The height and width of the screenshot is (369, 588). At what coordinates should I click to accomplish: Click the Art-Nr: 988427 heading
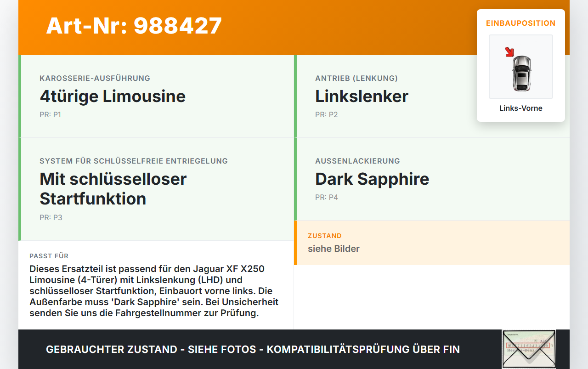pos(134,26)
